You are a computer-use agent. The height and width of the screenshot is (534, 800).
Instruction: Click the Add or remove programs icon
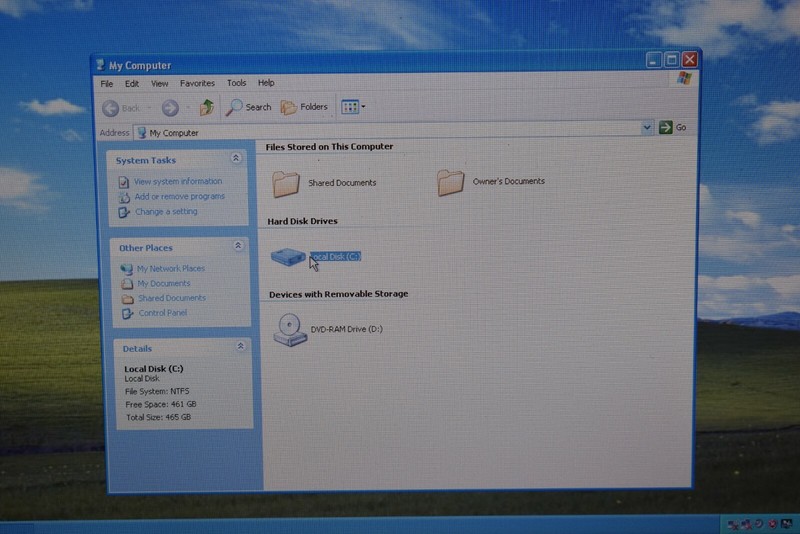pyautogui.click(x=124, y=197)
